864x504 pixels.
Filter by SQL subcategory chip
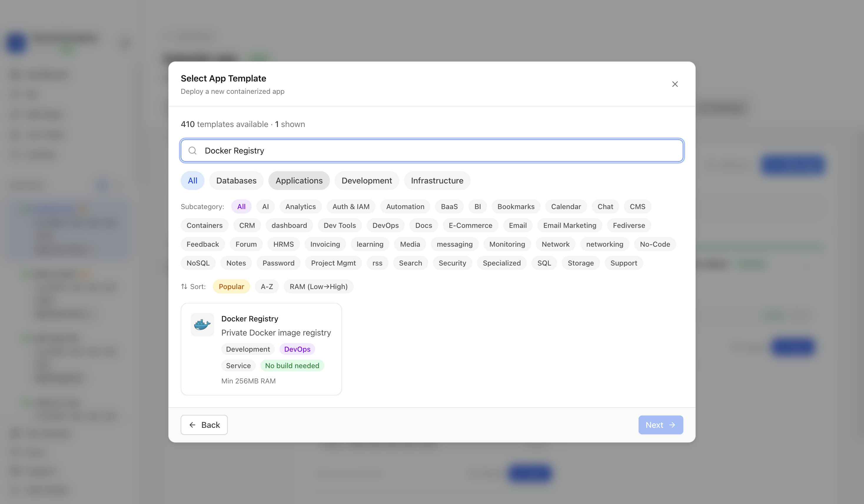(544, 263)
